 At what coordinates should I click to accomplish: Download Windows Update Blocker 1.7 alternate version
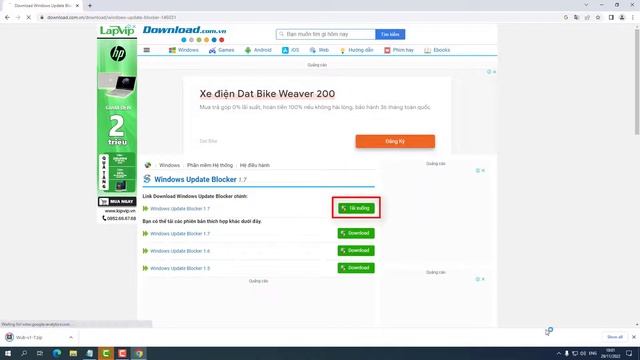pyautogui.click(x=356, y=233)
